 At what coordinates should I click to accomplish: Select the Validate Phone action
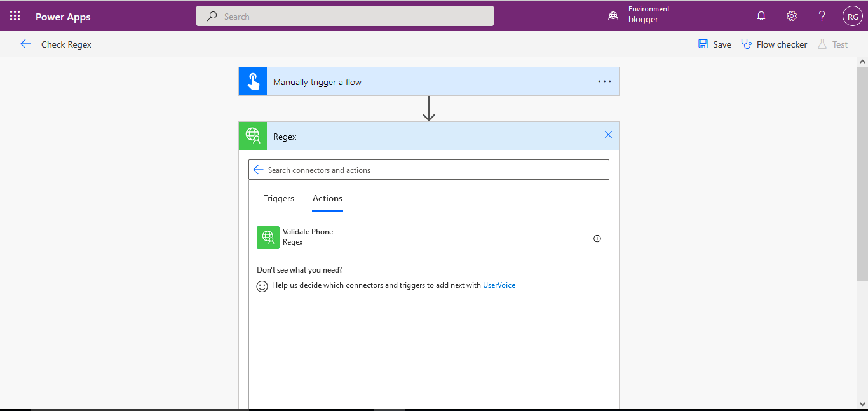(x=429, y=238)
